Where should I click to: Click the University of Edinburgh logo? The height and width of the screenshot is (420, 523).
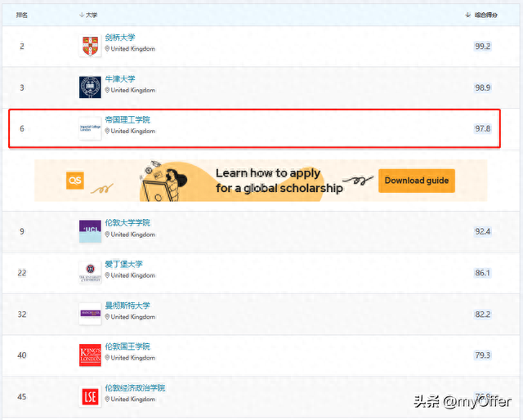(91, 273)
